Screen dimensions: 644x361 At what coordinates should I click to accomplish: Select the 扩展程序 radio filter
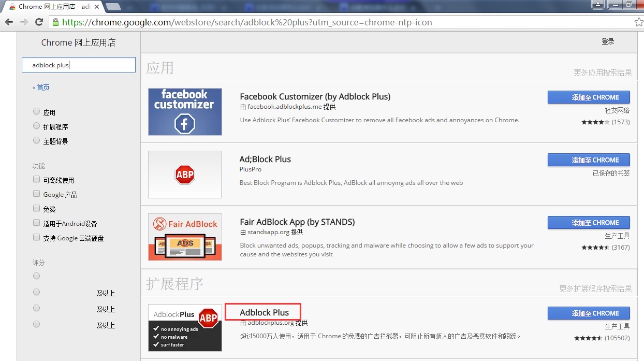point(36,126)
